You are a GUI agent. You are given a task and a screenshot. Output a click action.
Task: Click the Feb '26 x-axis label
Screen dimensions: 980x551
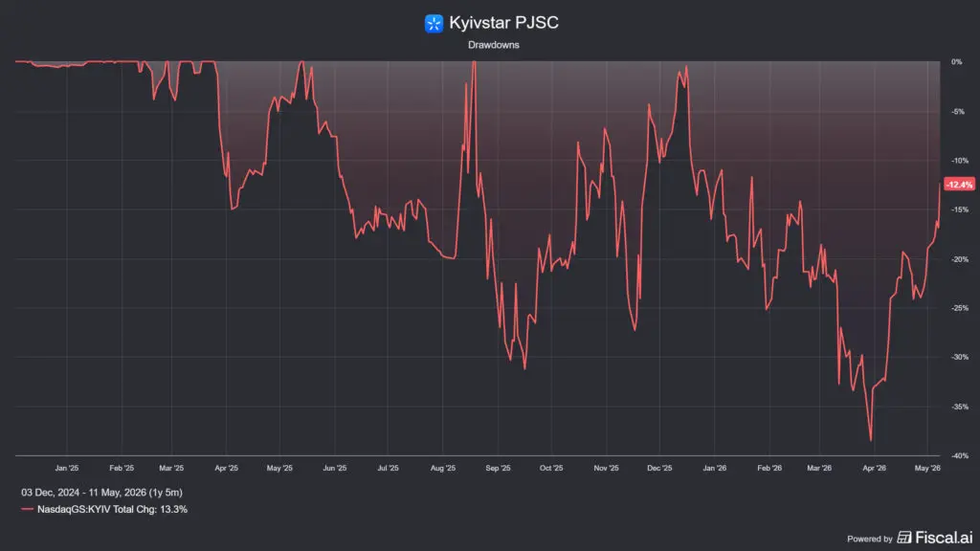(769, 468)
